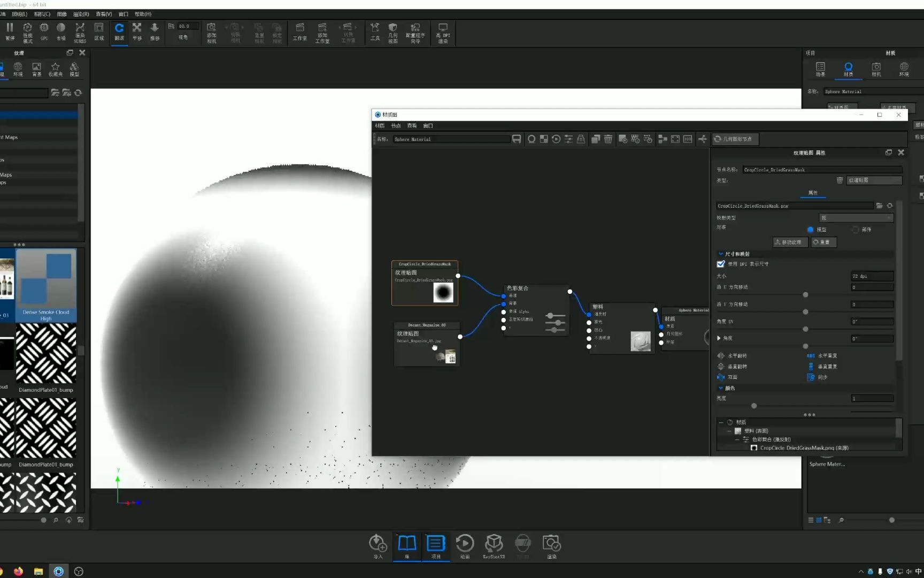Screen dimensions: 924x578
Task: Select the dolly (推移) camera tool
Action: click(x=155, y=32)
